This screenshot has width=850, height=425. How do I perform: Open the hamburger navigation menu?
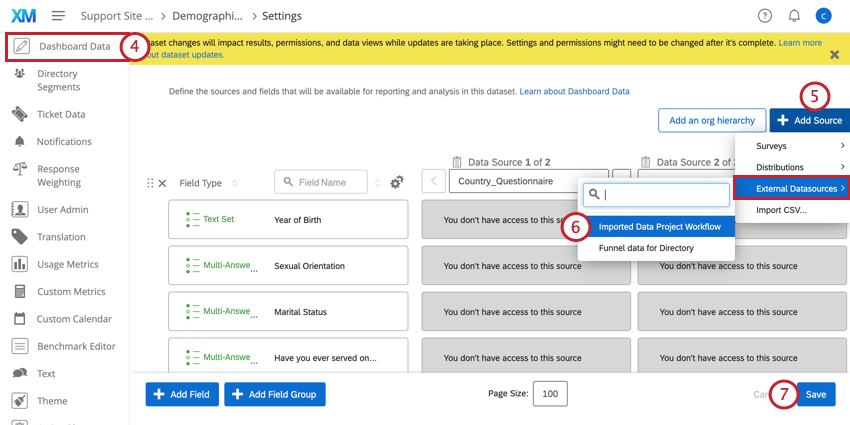59,16
